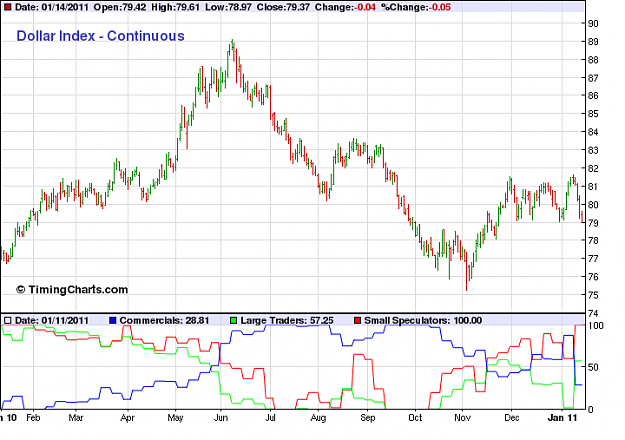Click the 89 price axis label
Screen dimensions: 625x440
point(593,42)
